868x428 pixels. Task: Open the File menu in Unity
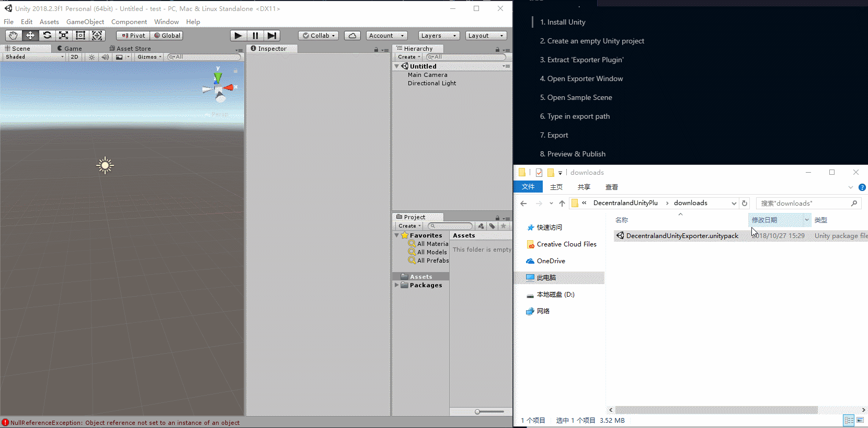9,22
